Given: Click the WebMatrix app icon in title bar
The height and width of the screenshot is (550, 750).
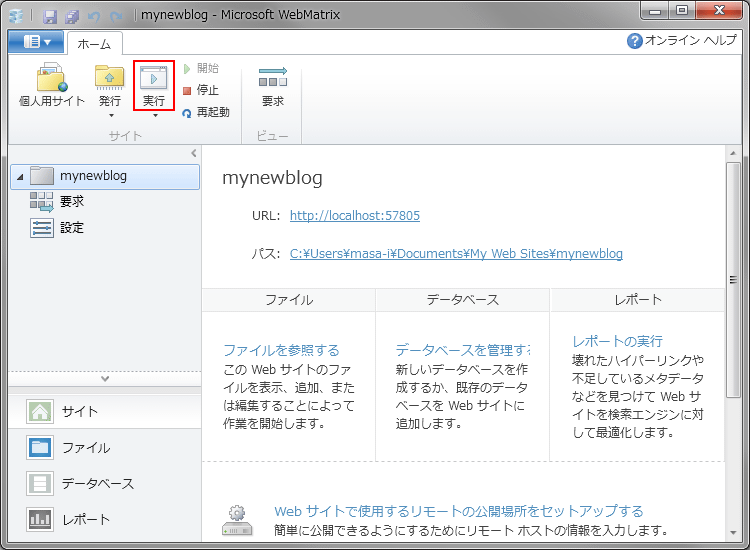Looking at the screenshot, I should coord(16,16).
